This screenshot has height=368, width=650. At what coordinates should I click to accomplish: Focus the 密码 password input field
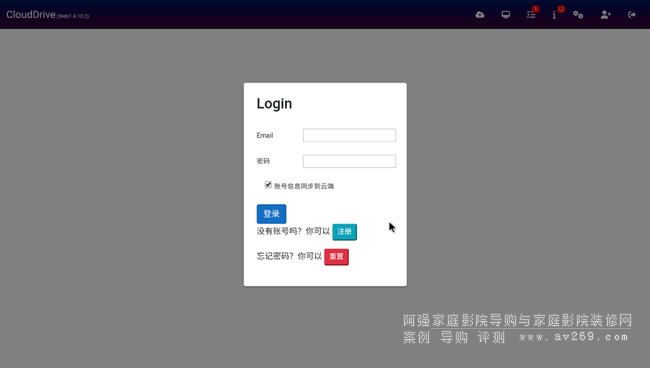(x=349, y=161)
